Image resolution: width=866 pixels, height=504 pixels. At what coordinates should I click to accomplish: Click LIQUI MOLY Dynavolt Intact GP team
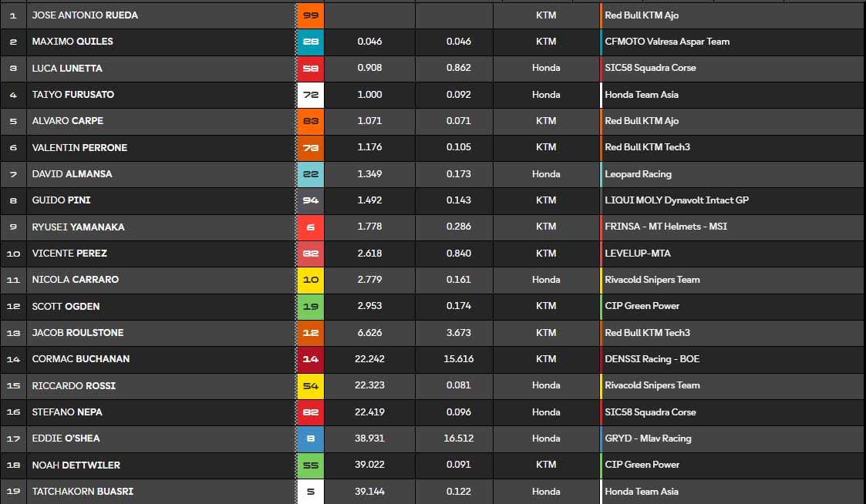[676, 200]
